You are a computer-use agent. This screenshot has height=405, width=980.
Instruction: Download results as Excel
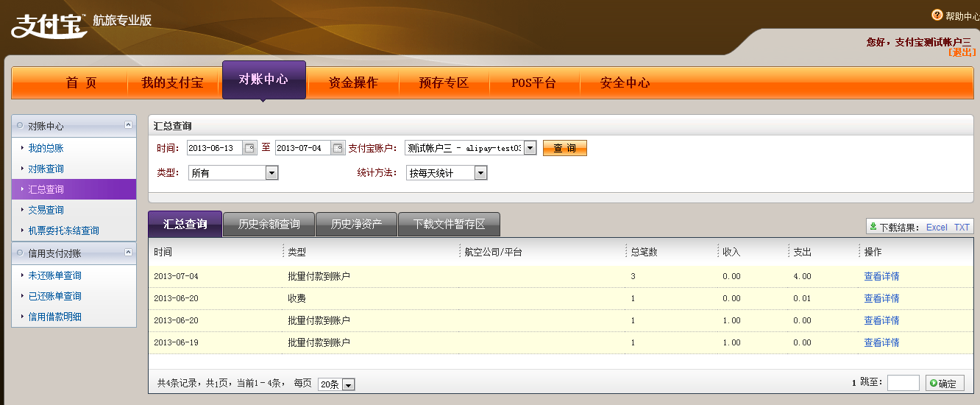click(x=937, y=228)
